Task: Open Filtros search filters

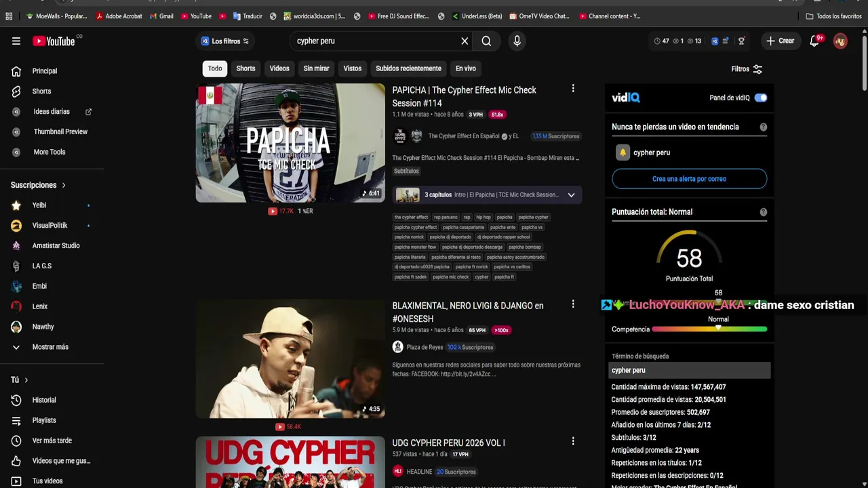Action: coord(747,69)
